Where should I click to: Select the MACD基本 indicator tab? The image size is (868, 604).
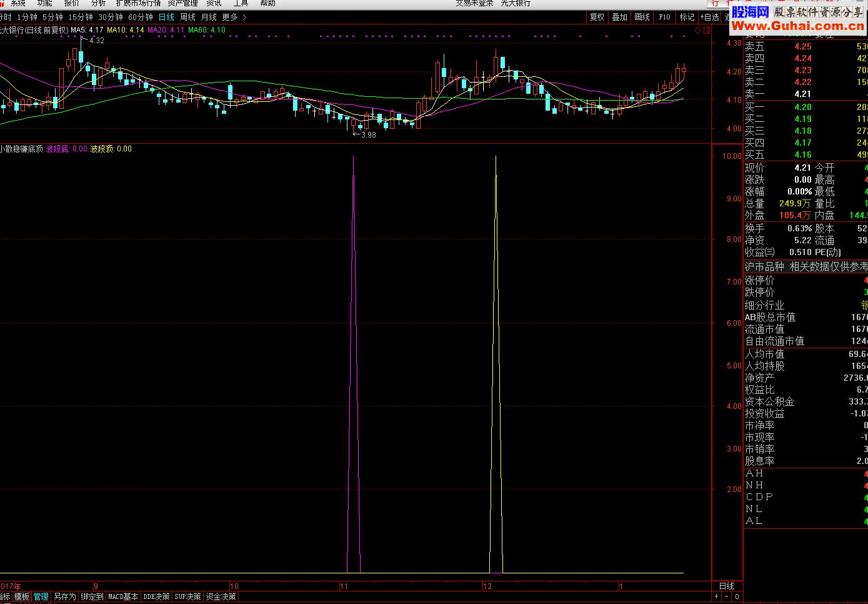point(123,597)
